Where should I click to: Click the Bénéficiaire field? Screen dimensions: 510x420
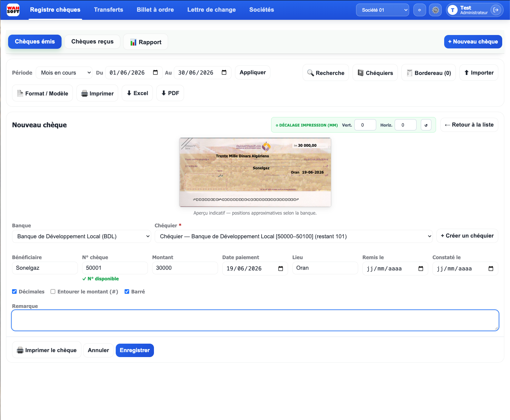45,268
